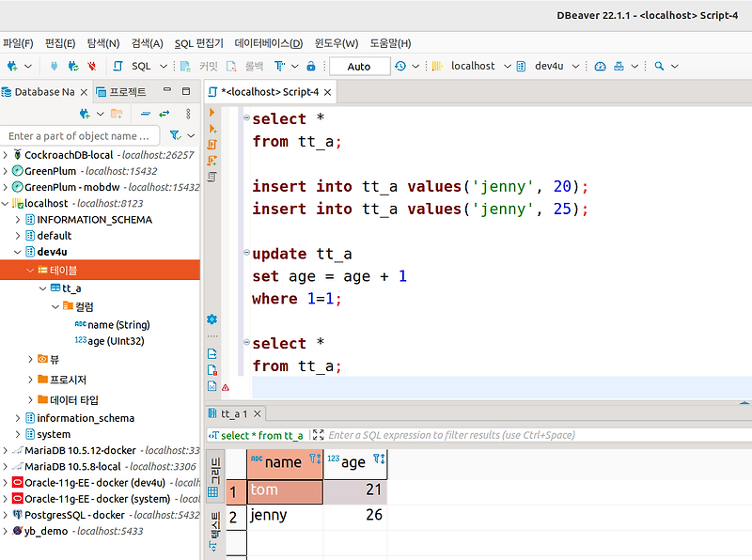
Task: Click the navigator filter funnel icon
Action: point(176,135)
